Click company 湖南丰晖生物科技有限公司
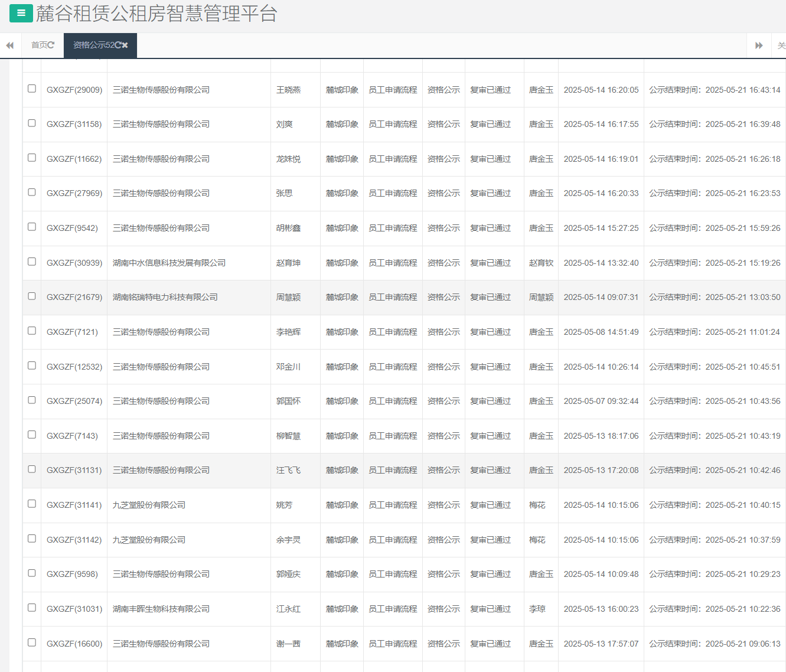This screenshot has width=786, height=672. point(161,609)
